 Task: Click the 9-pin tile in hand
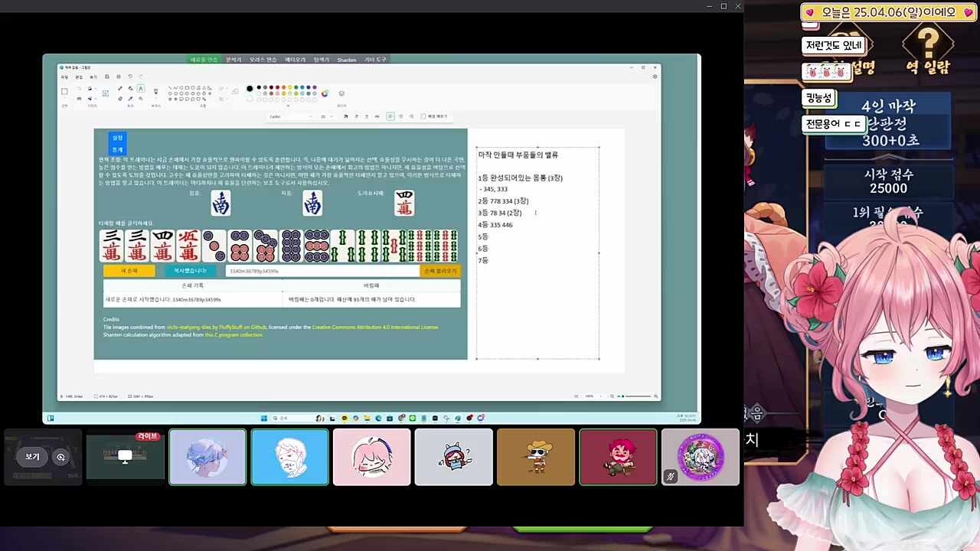317,246
